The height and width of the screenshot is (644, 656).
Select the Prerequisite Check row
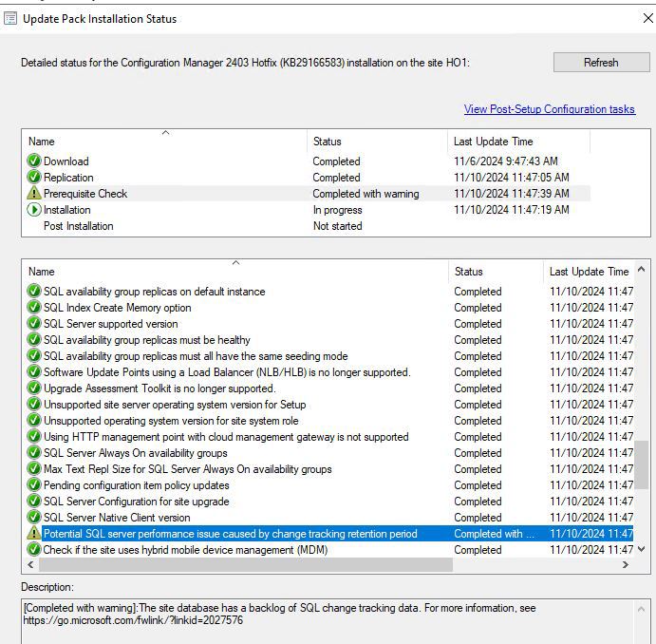tap(307, 193)
